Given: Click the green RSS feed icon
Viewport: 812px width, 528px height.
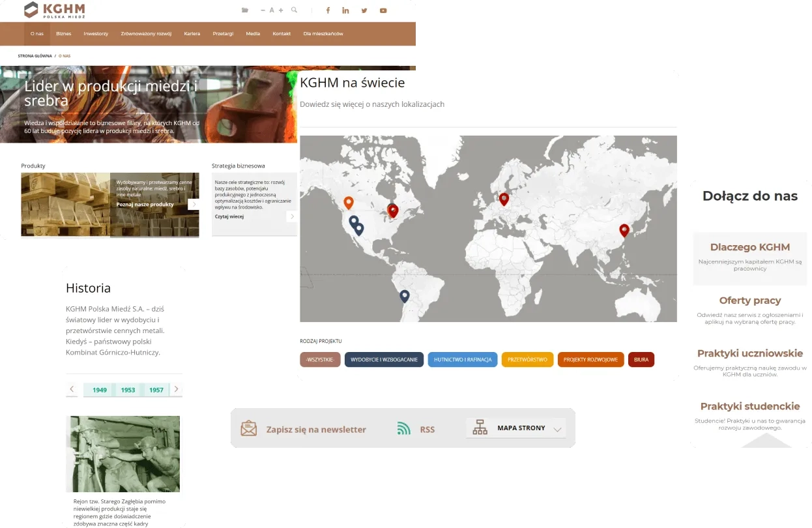Looking at the screenshot, I should [x=404, y=429].
